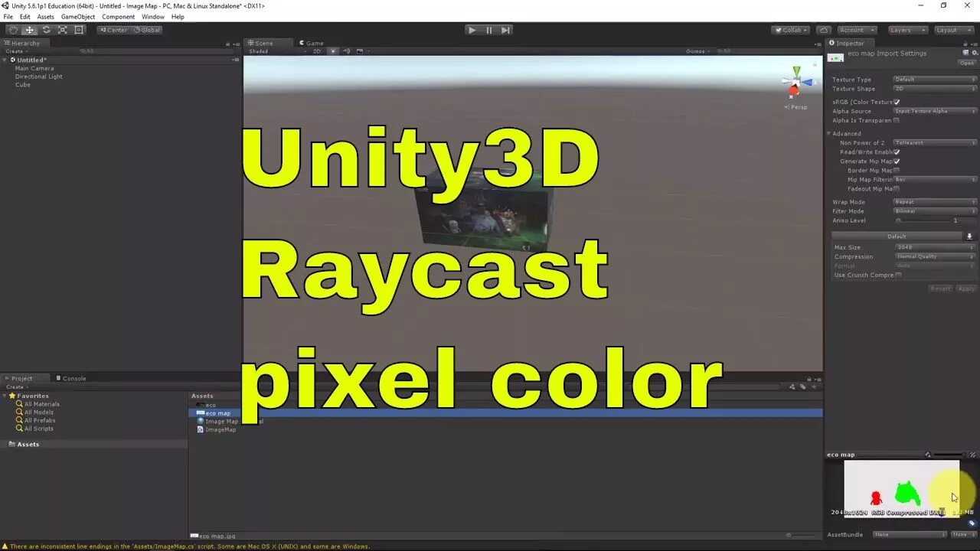This screenshot has height=551, width=980.
Task: Switch to the Scene tab
Action: (268, 43)
